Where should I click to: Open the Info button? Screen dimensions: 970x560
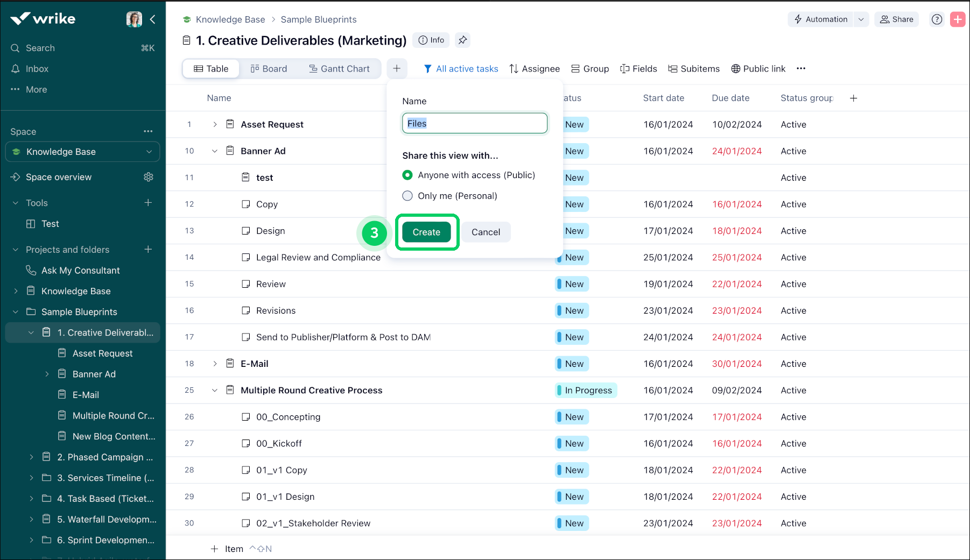pos(431,40)
